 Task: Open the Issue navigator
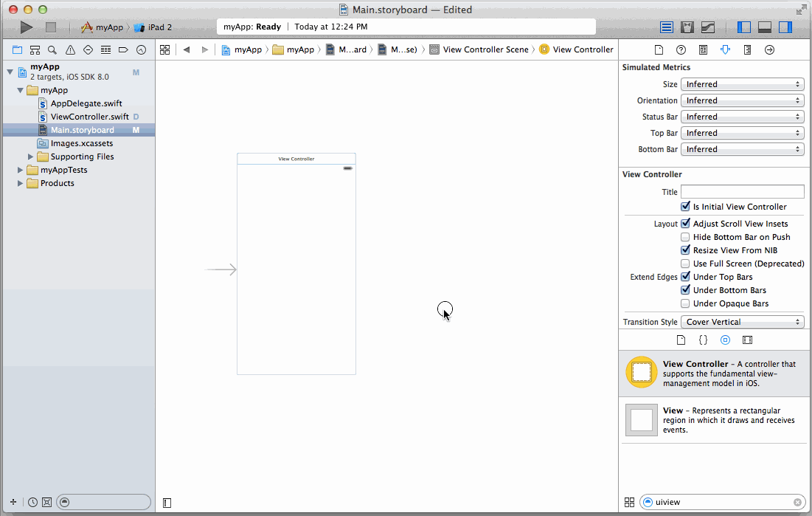70,49
